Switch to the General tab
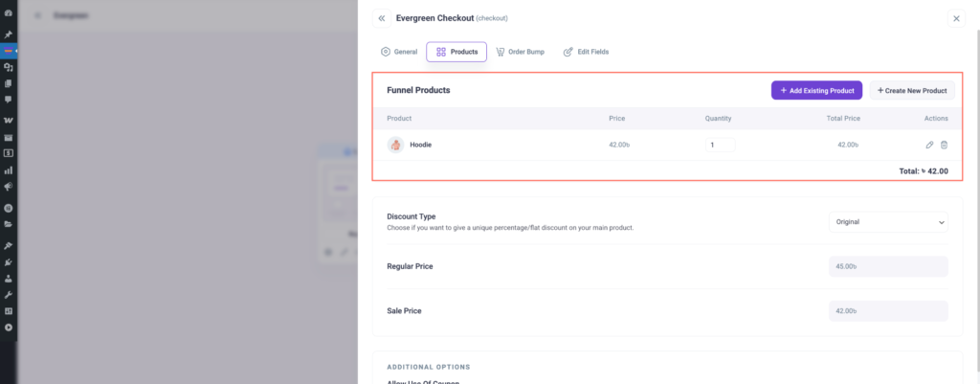The height and width of the screenshot is (384, 980). (399, 52)
